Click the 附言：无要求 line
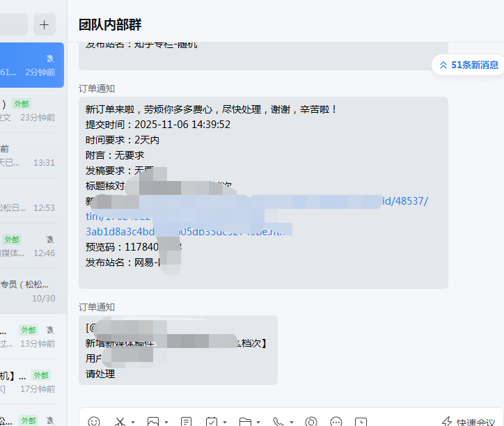Viewport: 504px width, 426px height. [x=115, y=155]
